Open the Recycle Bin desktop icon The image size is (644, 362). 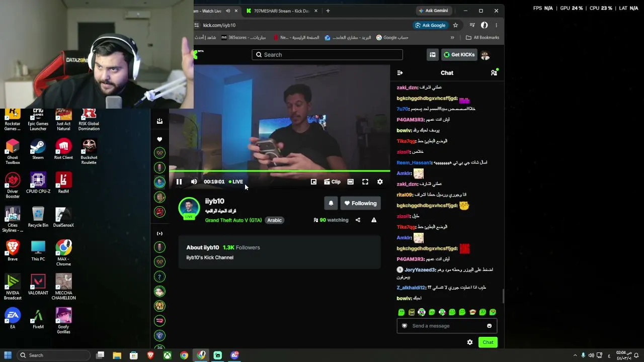(38, 217)
